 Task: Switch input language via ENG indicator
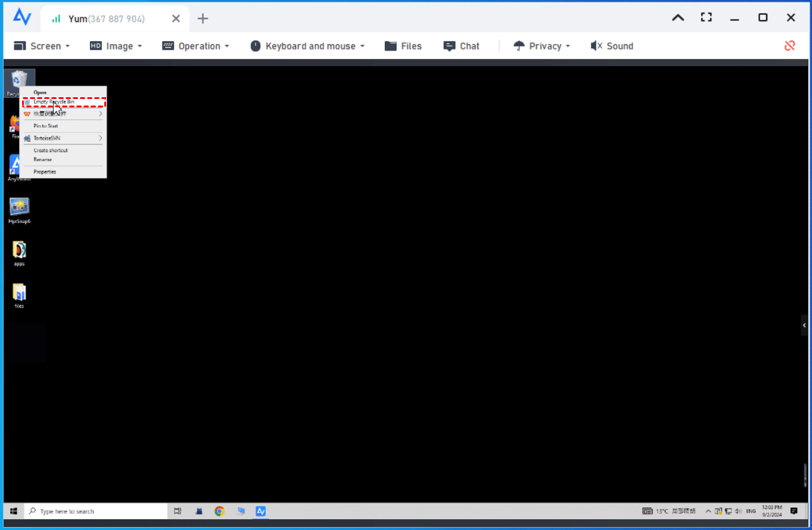[751, 511]
